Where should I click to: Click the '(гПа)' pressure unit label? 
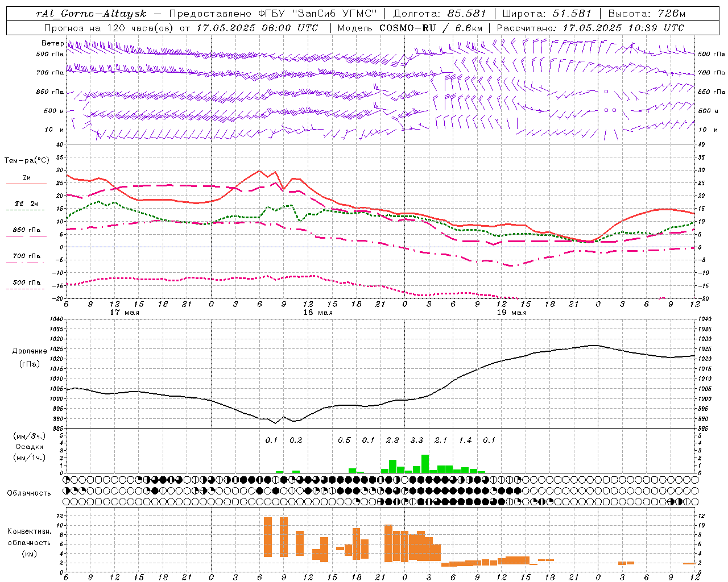click(30, 364)
